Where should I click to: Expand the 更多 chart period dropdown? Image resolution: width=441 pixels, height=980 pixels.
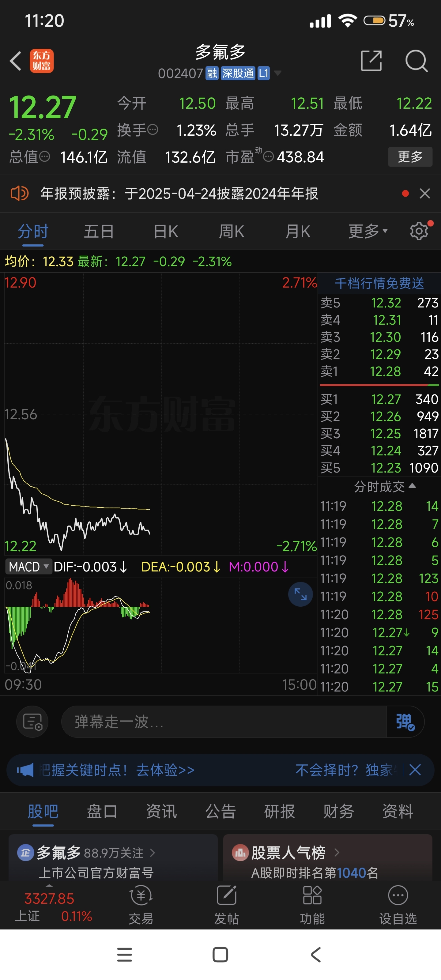[368, 231]
